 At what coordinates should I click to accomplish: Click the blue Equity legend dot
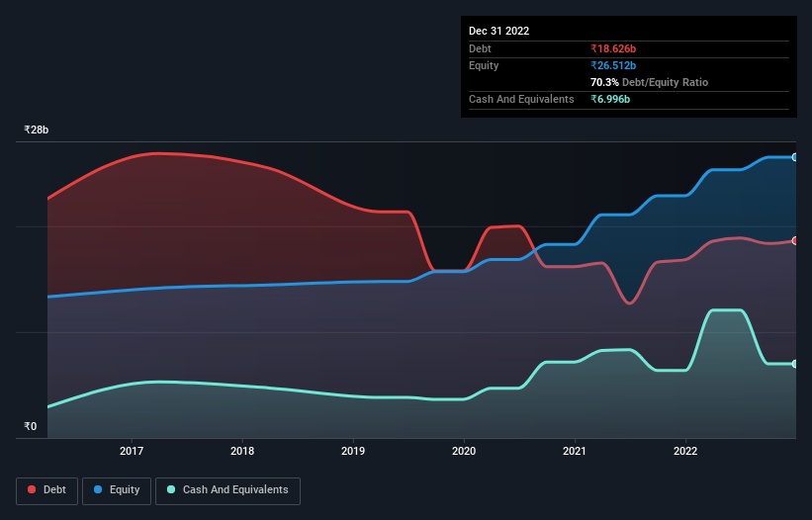(98, 489)
